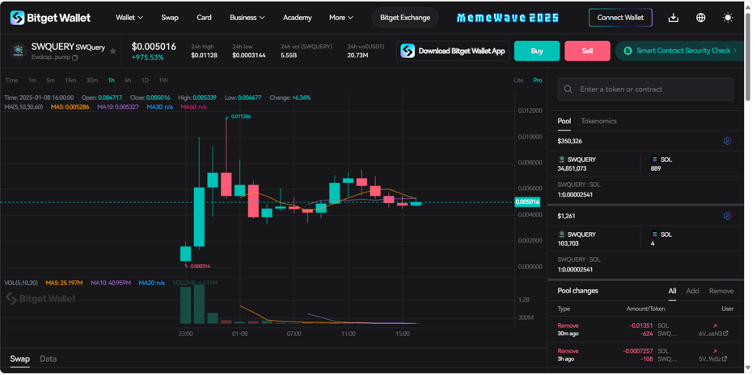Open pool icon beside $350,326
The width and height of the screenshot is (755, 375).
click(x=727, y=141)
